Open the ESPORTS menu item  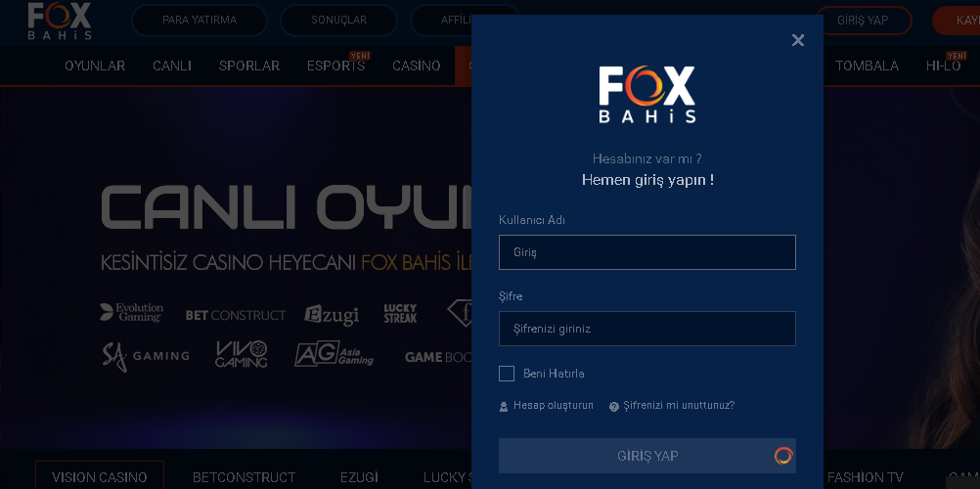pyautogui.click(x=335, y=66)
